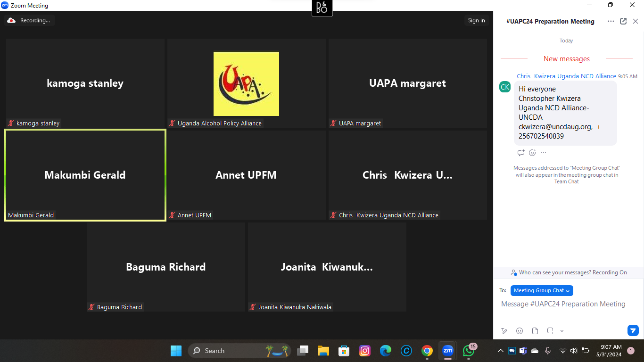Show hidden icons in the system tray

pyautogui.click(x=500, y=351)
